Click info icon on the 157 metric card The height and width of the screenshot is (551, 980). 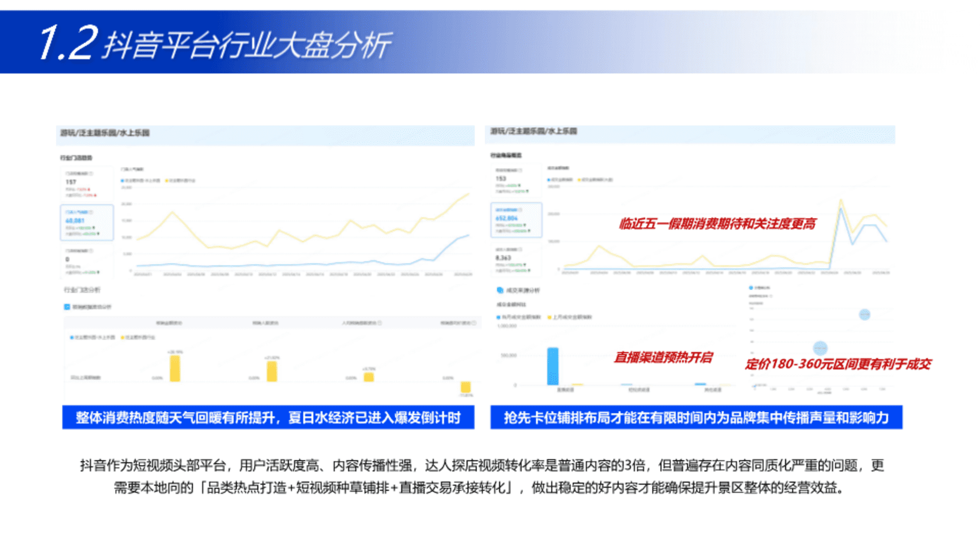click(91, 173)
